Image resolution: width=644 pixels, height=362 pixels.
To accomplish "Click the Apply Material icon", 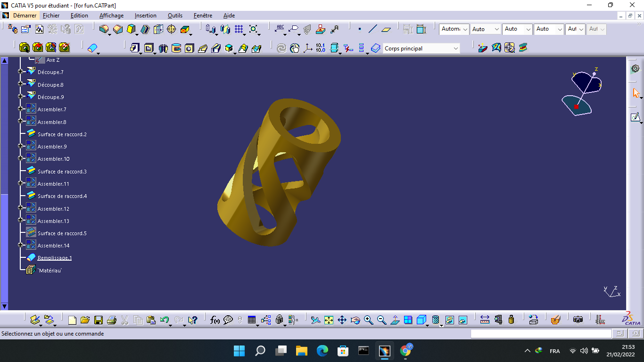I will tap(555, 320).
